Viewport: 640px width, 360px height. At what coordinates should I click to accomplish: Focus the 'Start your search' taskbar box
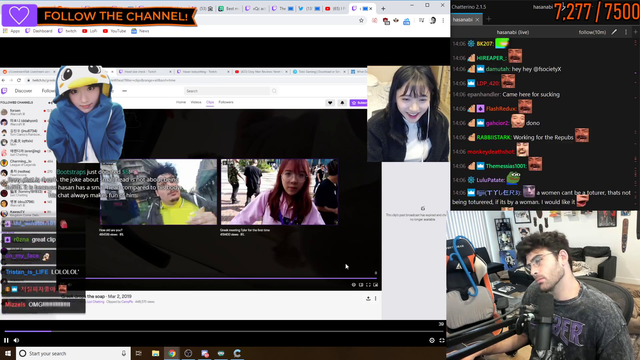[73, 353]
